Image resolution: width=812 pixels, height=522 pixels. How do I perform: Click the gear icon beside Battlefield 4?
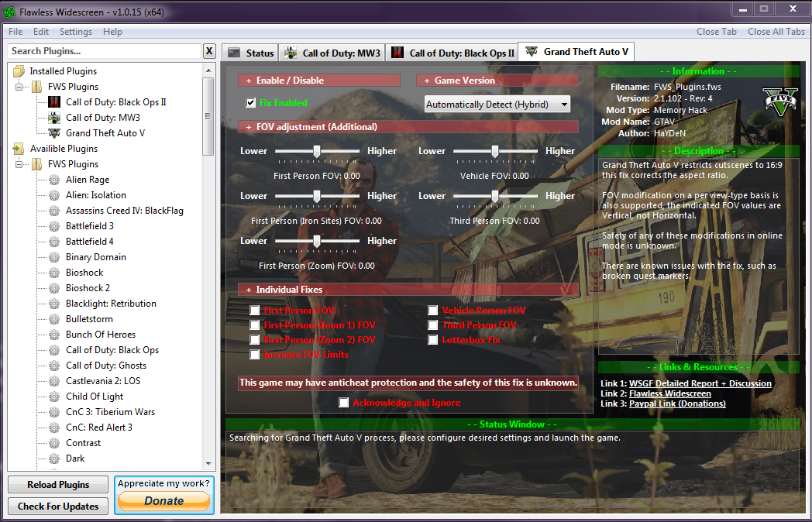click(54, 242)
